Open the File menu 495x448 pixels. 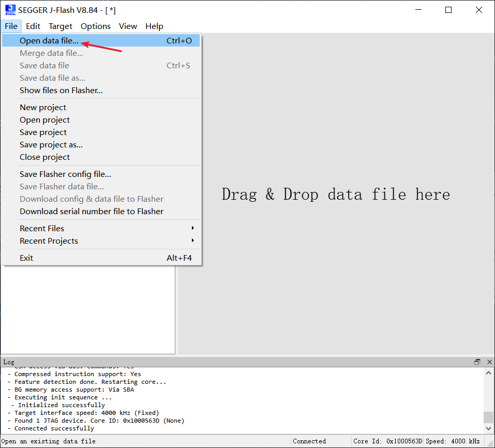coord(11,26)
